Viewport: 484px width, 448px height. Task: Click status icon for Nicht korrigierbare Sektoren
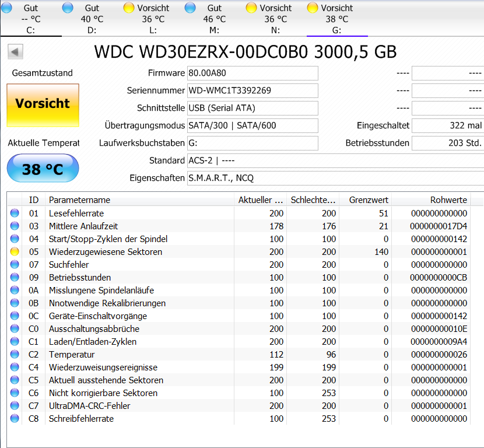tap(15, 393)
